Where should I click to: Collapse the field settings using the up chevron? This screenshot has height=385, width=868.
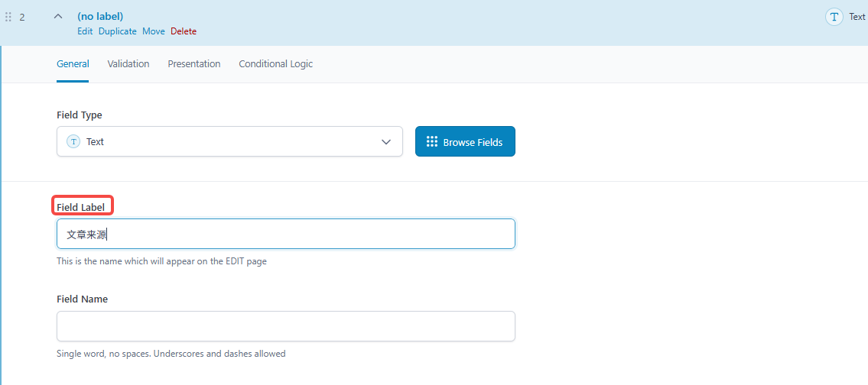point(58,17)
